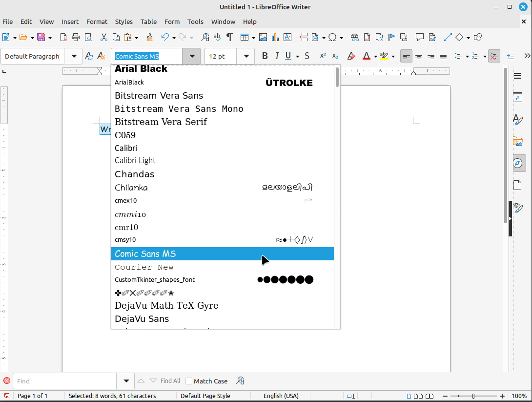532x402 pixels.
Task: Enable the Match Case checkbox
Action: click(189, 381)
